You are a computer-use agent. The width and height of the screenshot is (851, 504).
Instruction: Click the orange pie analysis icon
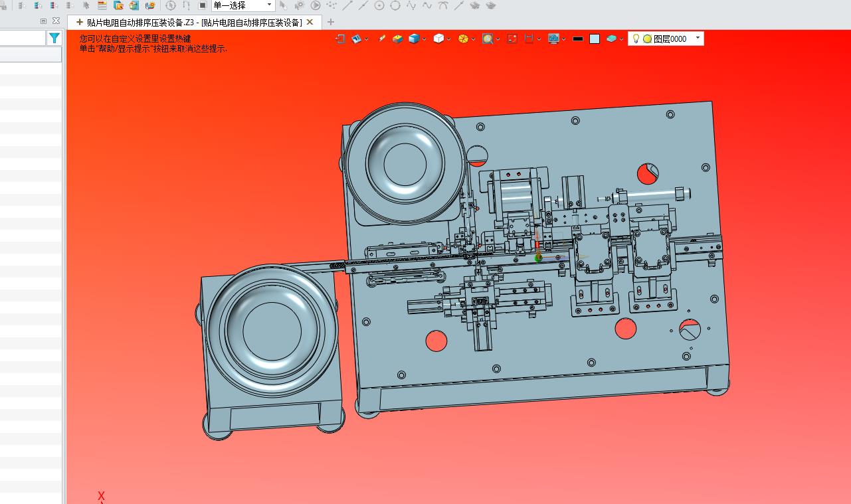pyautogui.click(x=464, y=39)
